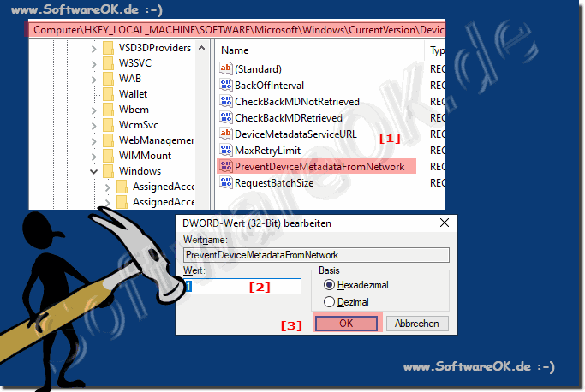Select the RequestBatchSize value name
This screenshot has width=585, height=392.
click(x=274, y=183)
